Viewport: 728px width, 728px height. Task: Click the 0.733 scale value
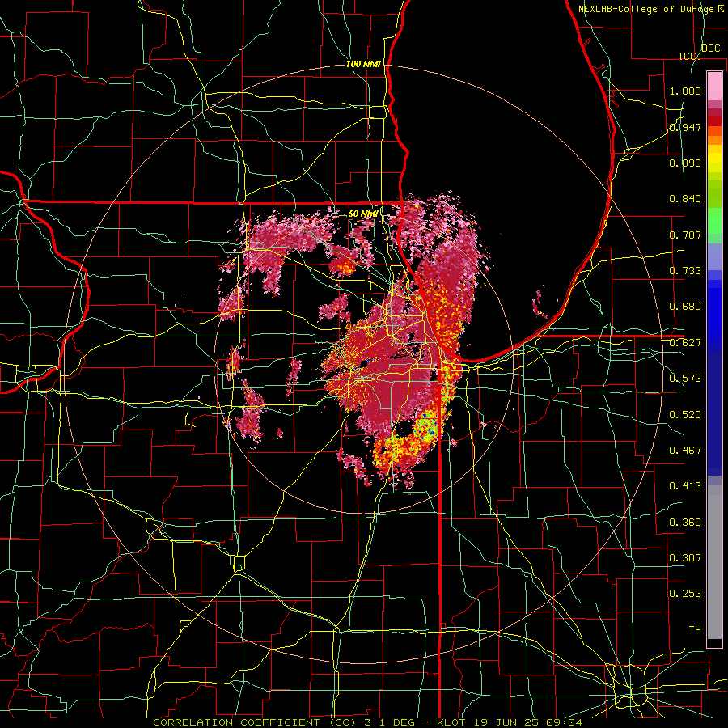pyautogui.click(x=685, y=271)
